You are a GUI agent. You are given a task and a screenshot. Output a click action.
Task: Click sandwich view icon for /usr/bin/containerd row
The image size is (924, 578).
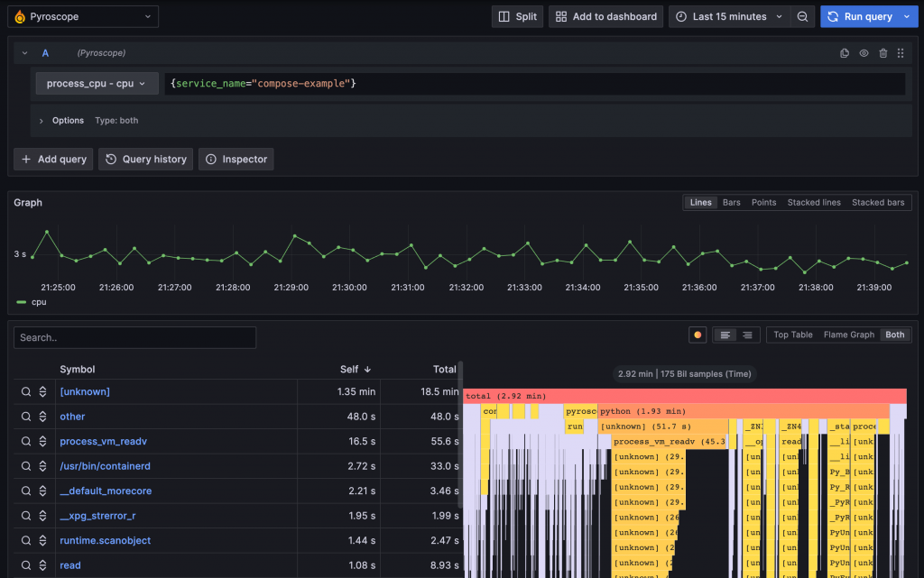(x=42, y=466)
